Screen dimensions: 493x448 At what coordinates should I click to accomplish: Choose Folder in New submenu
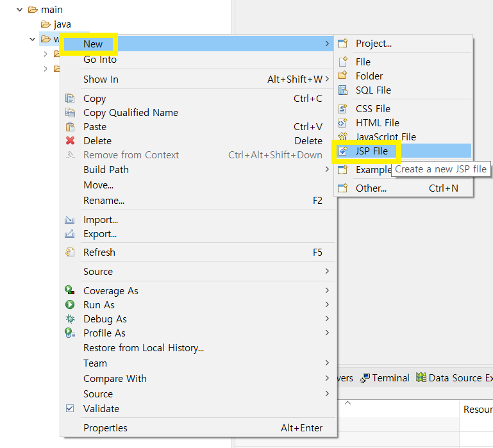(x=404, y=76)
